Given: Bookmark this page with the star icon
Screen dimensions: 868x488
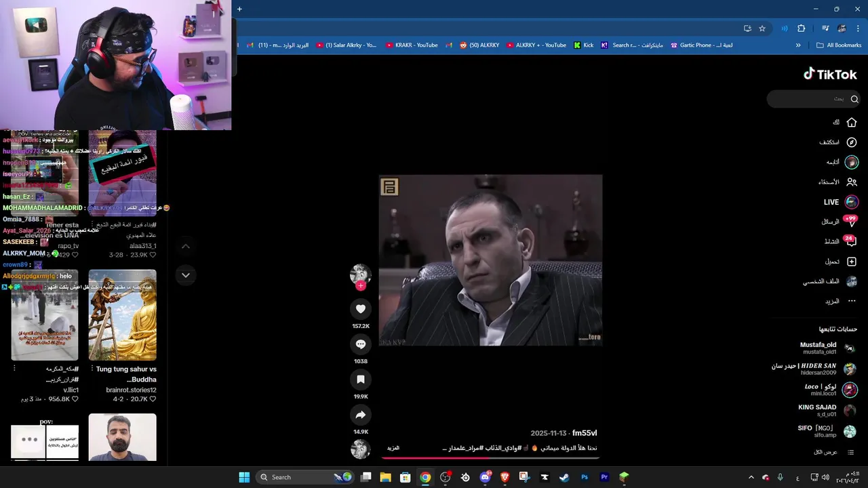Looking at the screenshot, I should [x=762, y=28].
